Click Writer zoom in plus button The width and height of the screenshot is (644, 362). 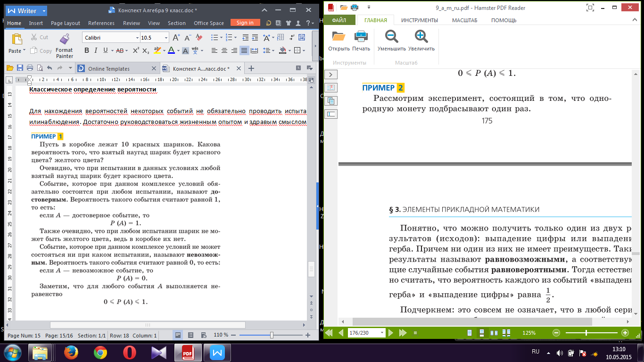(x=308, y=335)
